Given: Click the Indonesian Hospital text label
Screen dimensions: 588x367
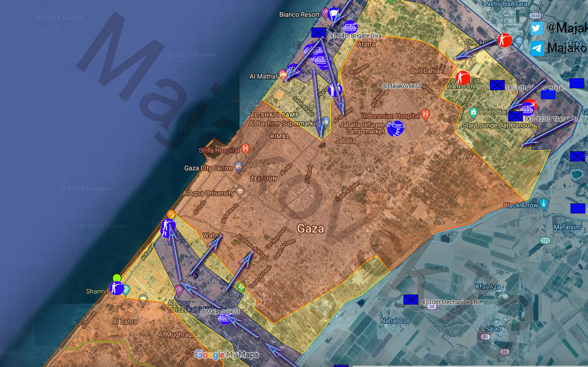Looking at the screenshot, I should pyautogui.click(x=391, y=116).
